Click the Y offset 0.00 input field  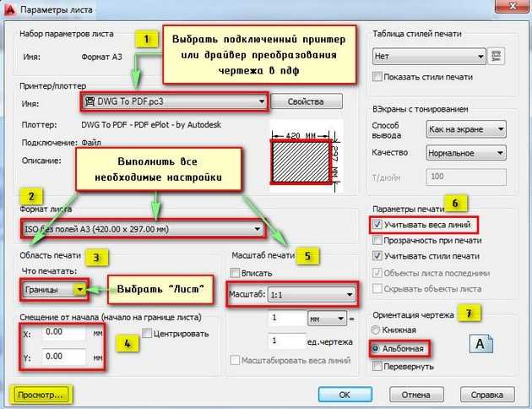(x=64, y=357)
